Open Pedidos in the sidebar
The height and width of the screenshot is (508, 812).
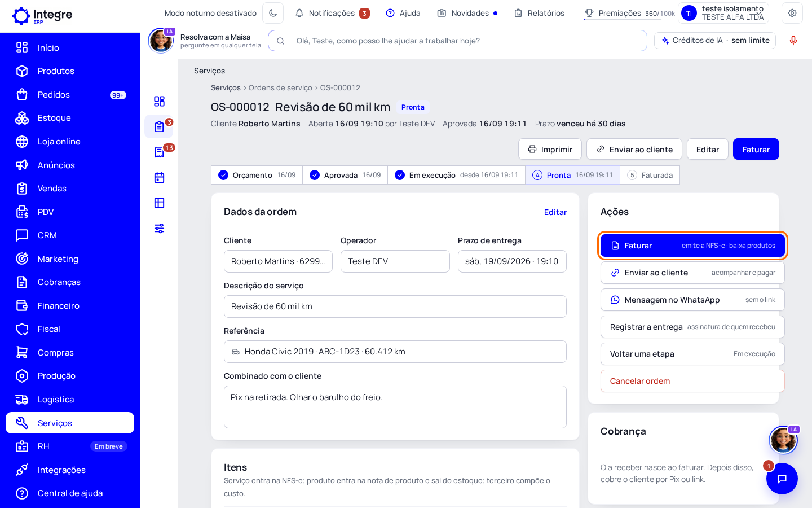click(x=70, y=95)
